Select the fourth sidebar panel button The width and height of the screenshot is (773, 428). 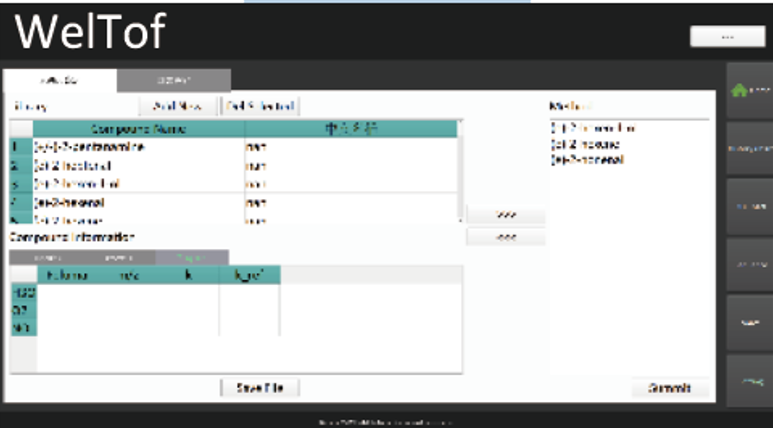click(749, 264)
